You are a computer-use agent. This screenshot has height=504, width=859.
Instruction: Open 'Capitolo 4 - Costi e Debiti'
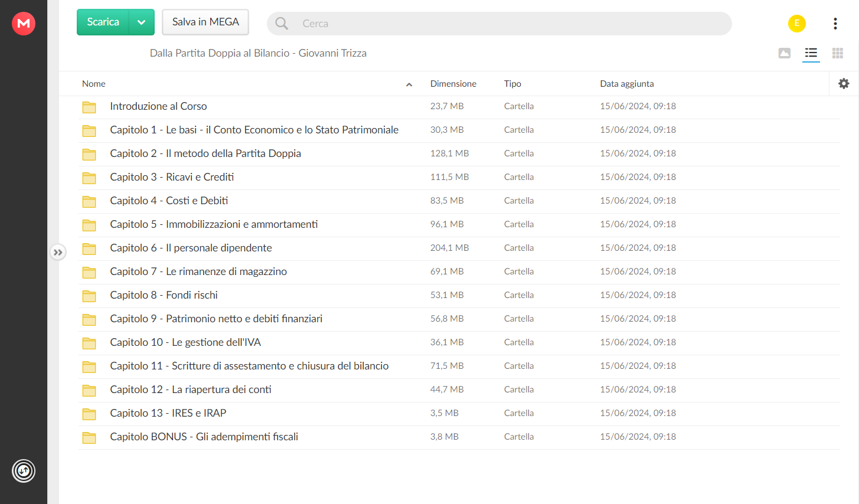tap(169, 201)
